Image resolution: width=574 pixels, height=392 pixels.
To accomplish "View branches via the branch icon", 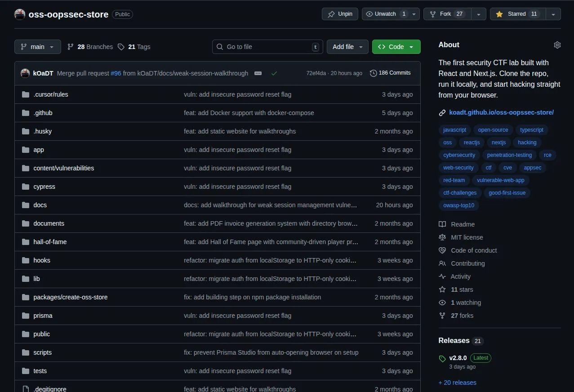I will click(x=71, y=46).
